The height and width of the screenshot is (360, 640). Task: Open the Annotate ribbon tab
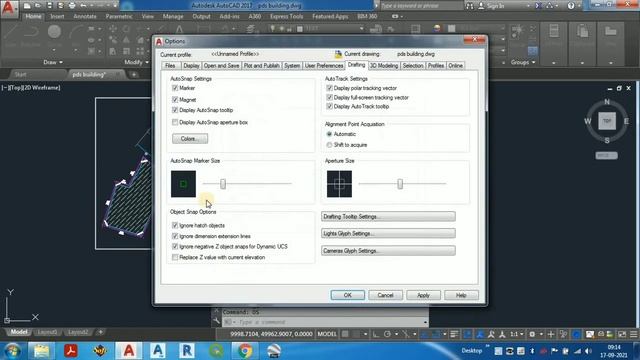coord(85,16)
